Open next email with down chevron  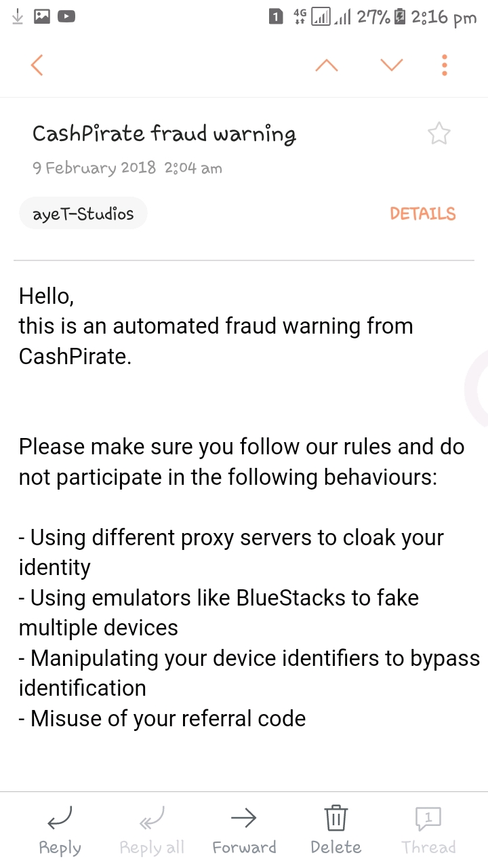tap(392, 65)
